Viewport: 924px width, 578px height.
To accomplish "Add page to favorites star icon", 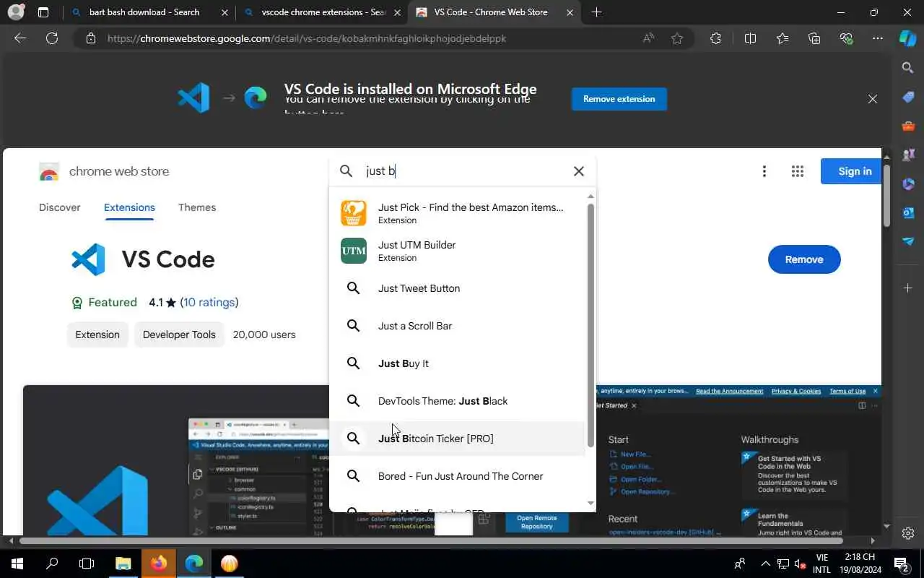I will pyautogui.click(x=677, y=38).
